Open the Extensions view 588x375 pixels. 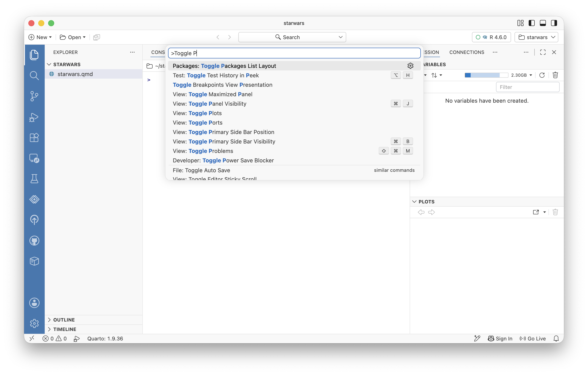pyautogui.click(x=34, y=138)
